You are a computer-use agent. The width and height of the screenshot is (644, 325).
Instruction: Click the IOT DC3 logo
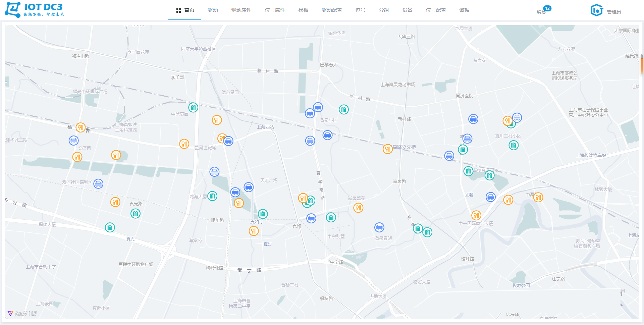pos(34,10)
